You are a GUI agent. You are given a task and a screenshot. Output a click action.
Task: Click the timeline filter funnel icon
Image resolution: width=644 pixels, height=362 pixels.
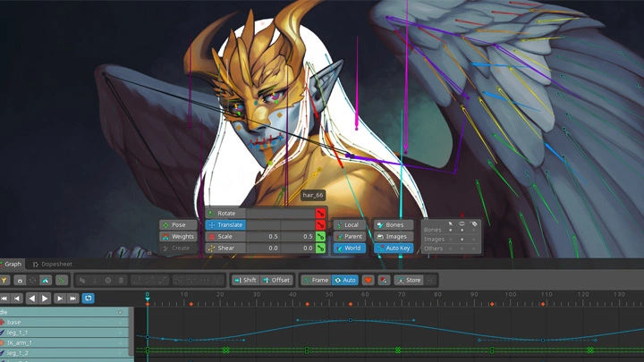pyautogui.click(x=4, y=281)
